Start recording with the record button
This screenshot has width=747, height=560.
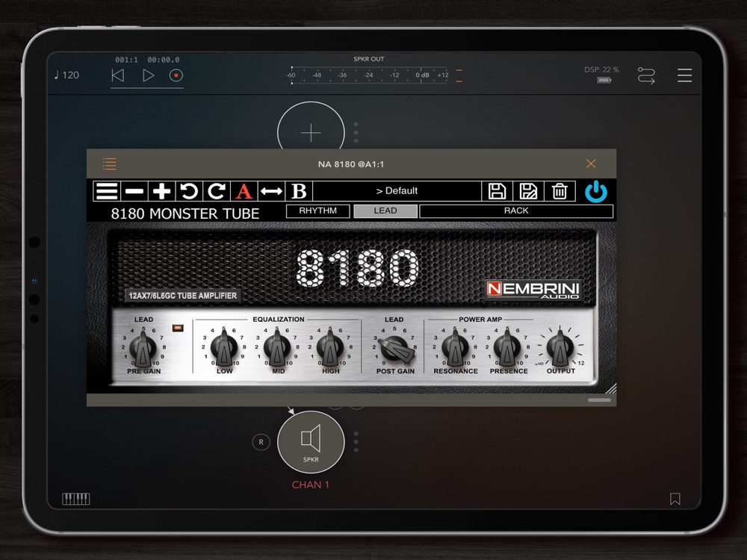(176, 75)
